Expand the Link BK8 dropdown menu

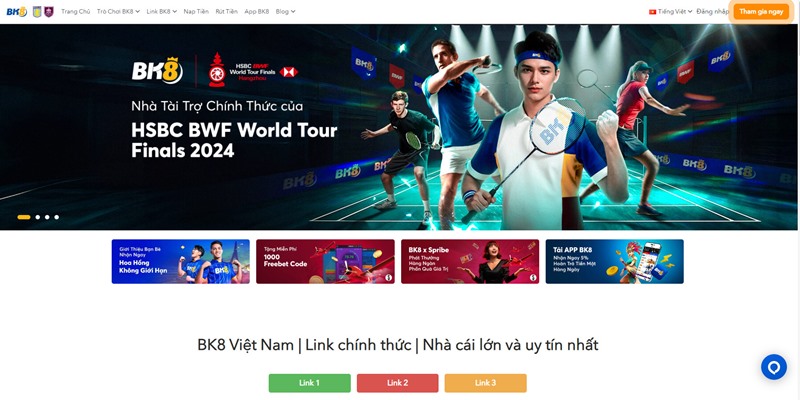click(x=161, y=11)
